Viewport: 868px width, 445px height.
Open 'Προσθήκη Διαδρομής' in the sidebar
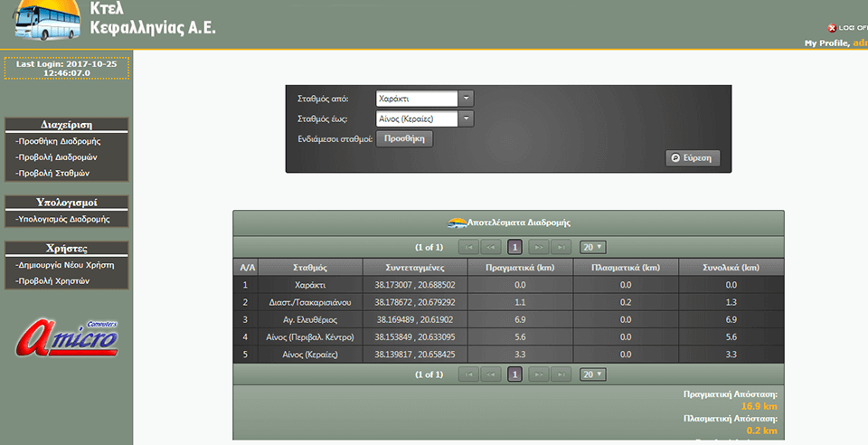pyautogui.click(x=59, y=141)
